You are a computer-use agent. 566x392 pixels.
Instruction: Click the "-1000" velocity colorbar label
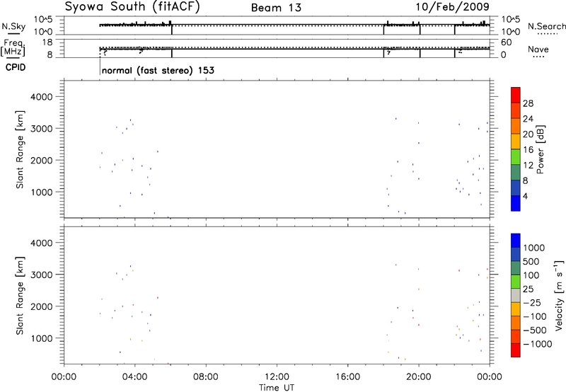pyautogui.click(x=537, y=344)
